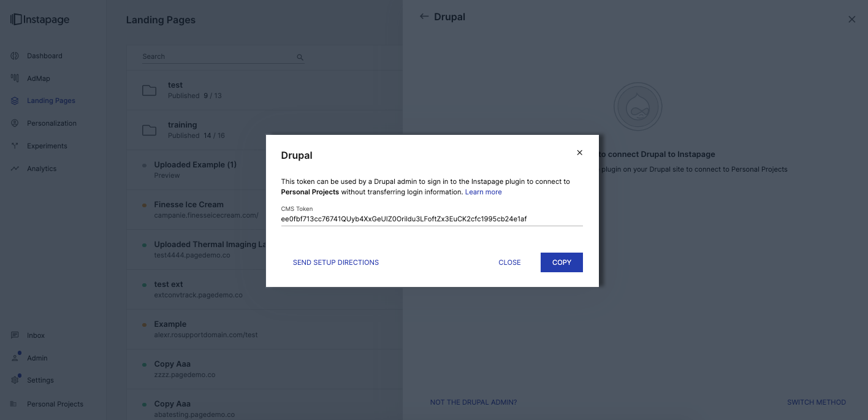This screenshot has height=420, width=868.
Task: Open the Personalization sidebar icon
Action: tap(15, 123)
